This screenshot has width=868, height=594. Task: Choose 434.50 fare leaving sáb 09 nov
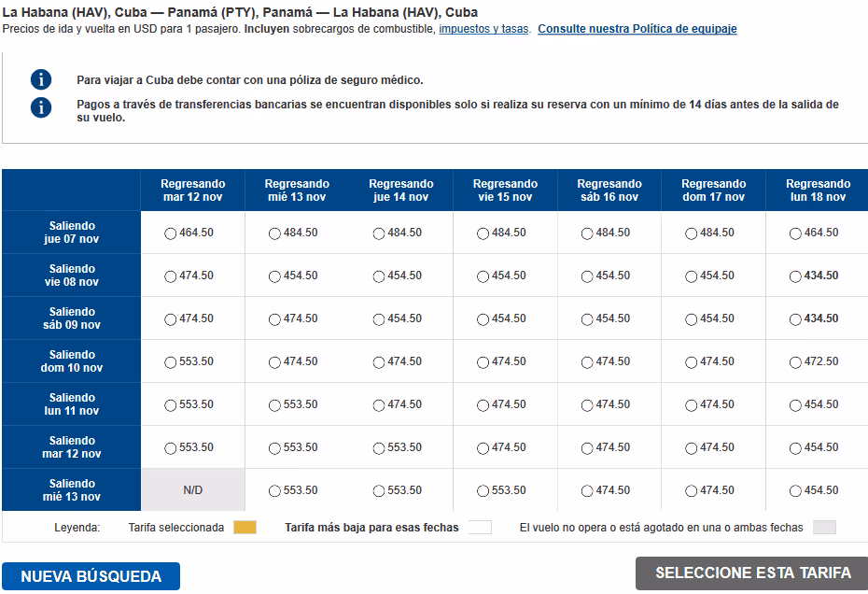click(795, 319)
